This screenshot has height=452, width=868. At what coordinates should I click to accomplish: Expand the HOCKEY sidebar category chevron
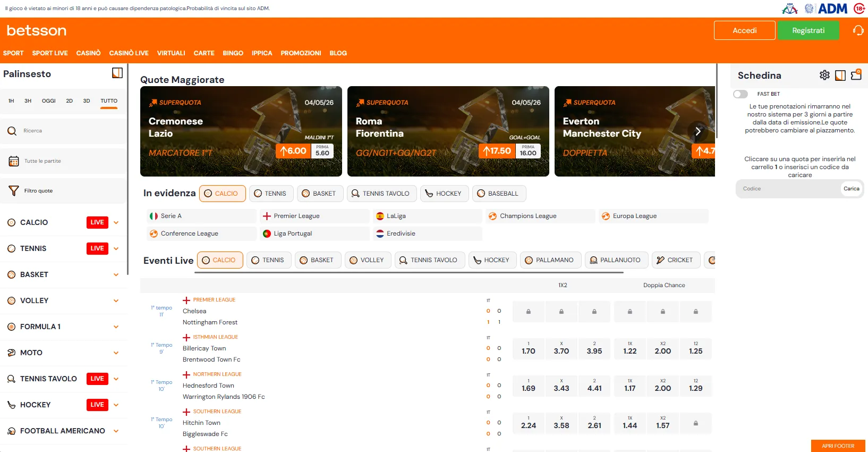pos(116,405)
